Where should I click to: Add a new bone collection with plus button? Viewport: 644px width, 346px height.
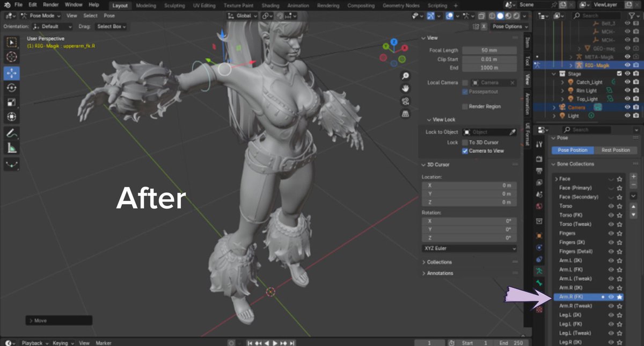pos(634,176)
